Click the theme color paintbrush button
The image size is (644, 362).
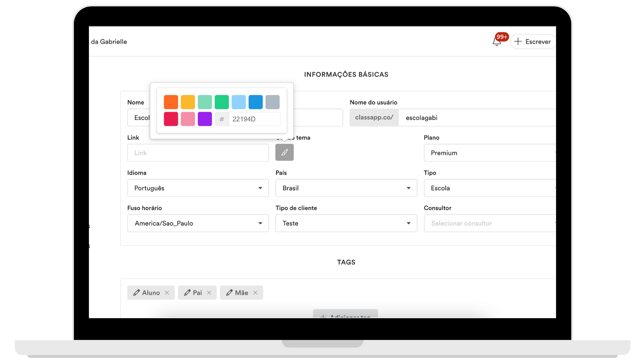click(x=284, y=152)
